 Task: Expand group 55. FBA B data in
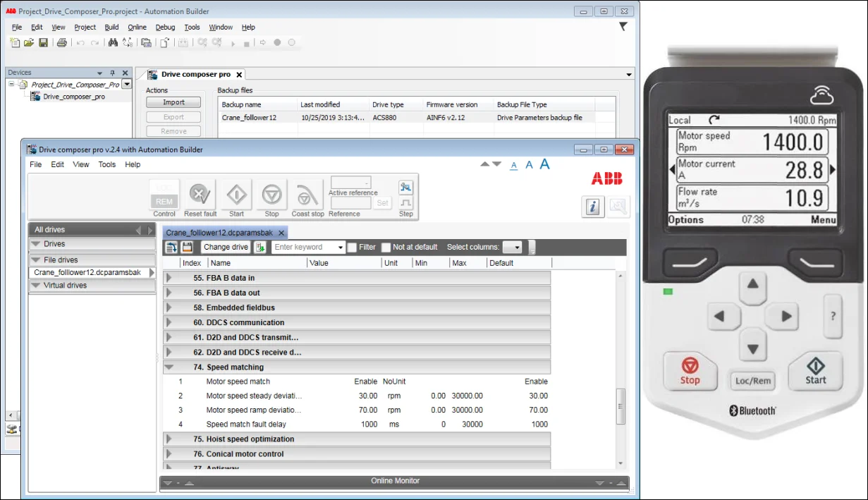point(169,278)
